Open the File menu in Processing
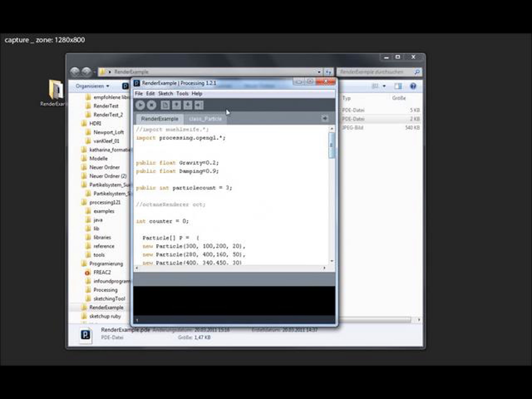The width and height of the screenshot is (532, 399). click(139, 94)
